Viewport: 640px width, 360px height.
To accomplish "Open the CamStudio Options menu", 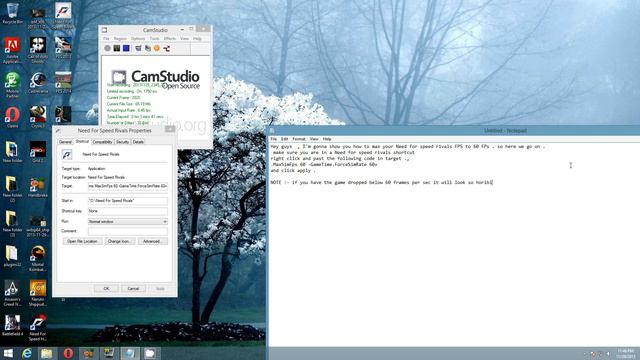I will 138,38.
